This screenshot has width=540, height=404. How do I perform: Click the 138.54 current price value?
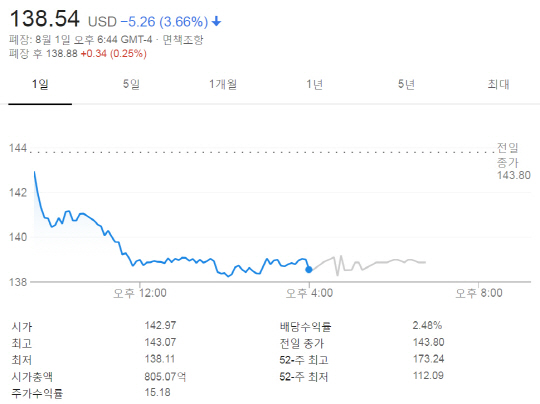pos(45,19)
